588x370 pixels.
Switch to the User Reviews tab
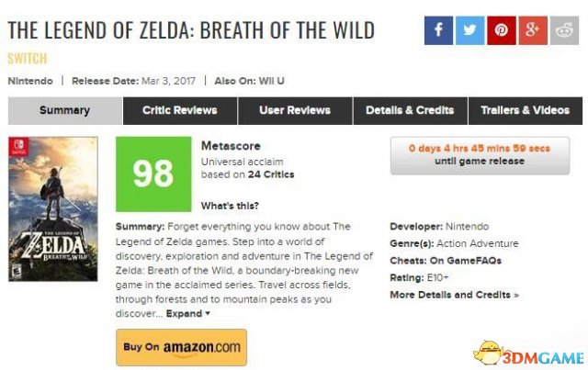295,110
